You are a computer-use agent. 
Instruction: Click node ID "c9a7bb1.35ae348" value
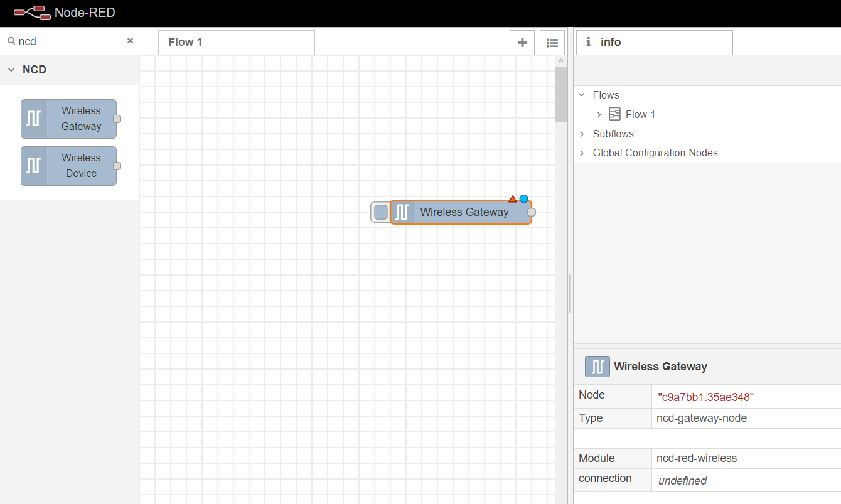[705, 397]
